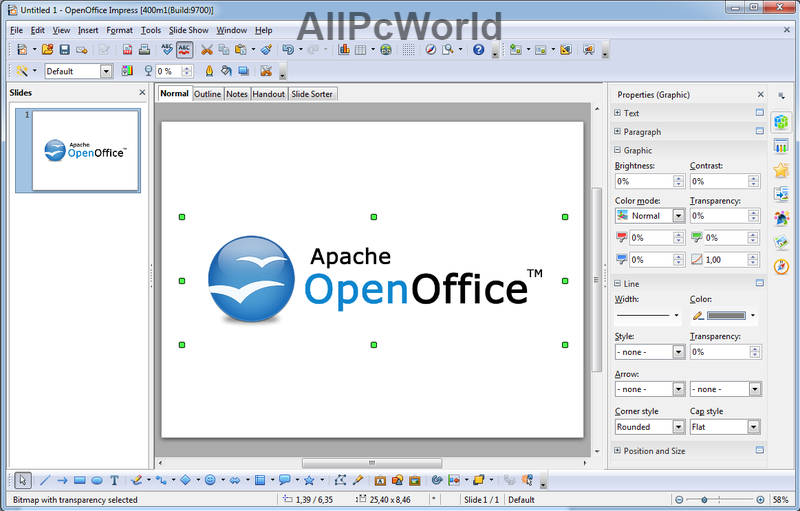Toggle AutoSpellcheck on or off
This screenshot has width=800, height=511.
(184, 49)
